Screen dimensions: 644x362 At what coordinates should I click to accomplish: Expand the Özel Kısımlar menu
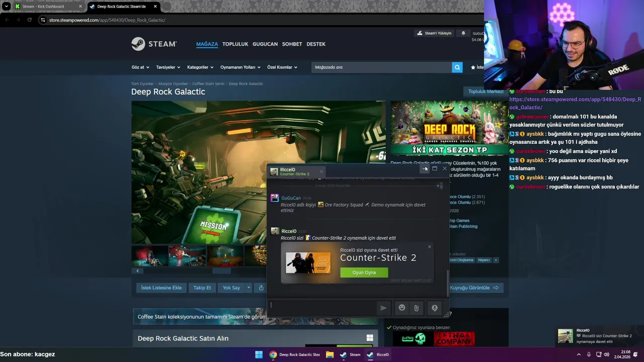(282, 67)
